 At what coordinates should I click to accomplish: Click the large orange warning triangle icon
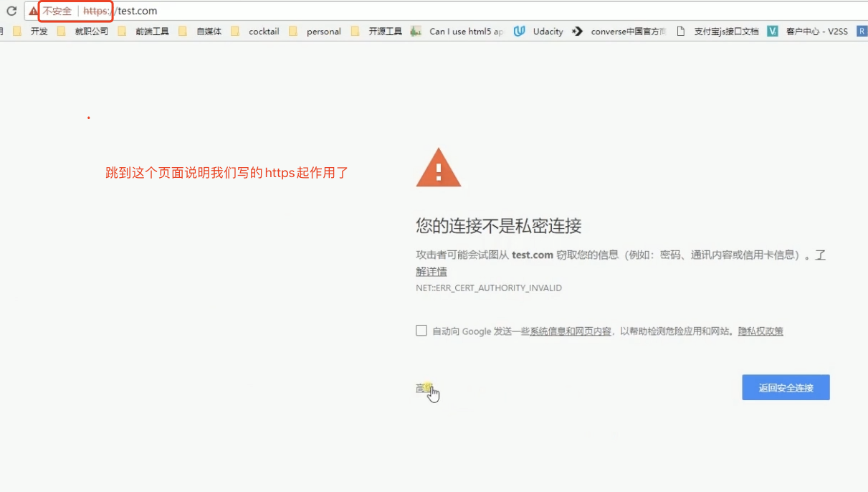point(438,168)
